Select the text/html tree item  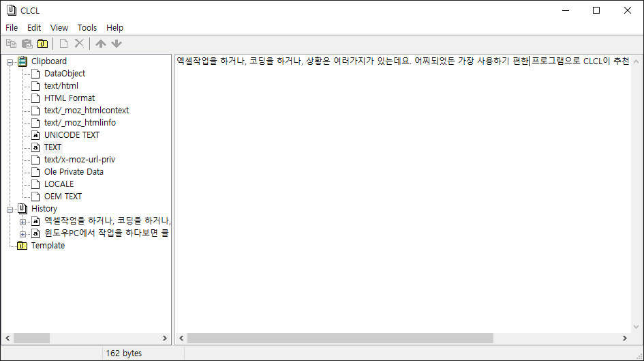[61, 86]
